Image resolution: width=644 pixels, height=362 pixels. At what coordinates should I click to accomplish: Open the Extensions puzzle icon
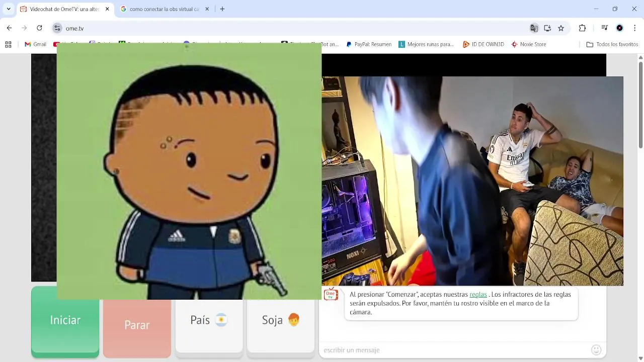pos(583,28)
